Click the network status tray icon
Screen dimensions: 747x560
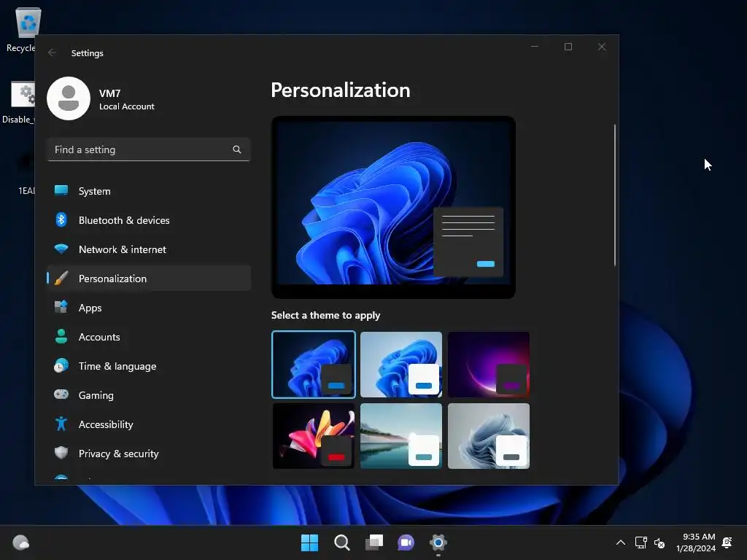[x=640, y=542]
